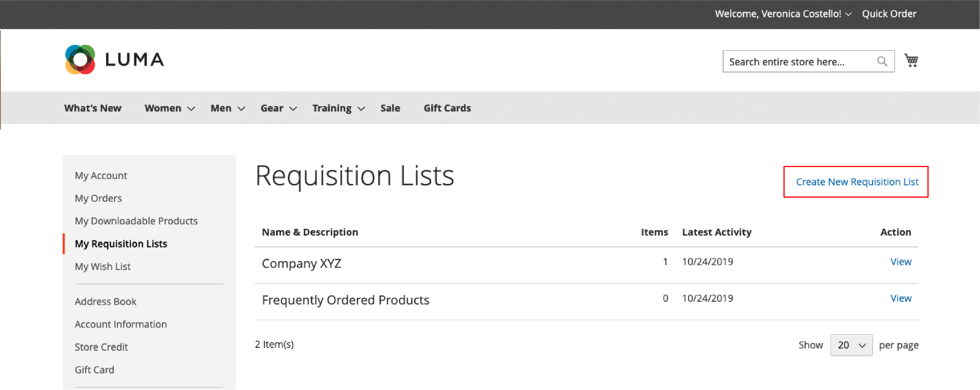Open the shopping cart icon
The image size is (980, 390).
pyautogui.click(x=911, y=60)
